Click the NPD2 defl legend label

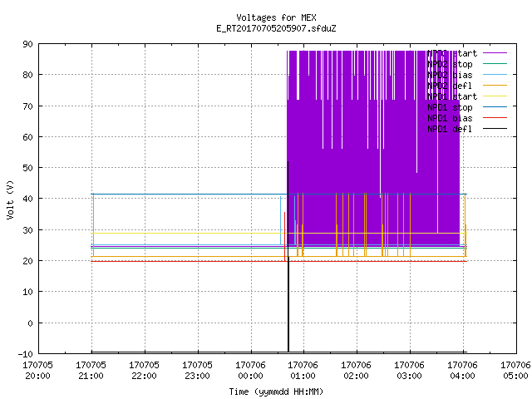[450, 86]
